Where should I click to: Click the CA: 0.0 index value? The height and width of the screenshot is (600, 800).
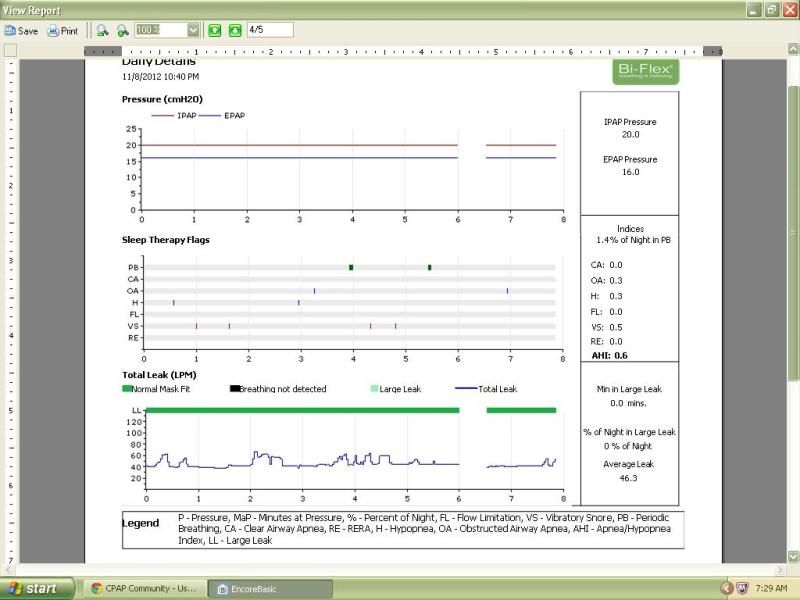point(606,265)
